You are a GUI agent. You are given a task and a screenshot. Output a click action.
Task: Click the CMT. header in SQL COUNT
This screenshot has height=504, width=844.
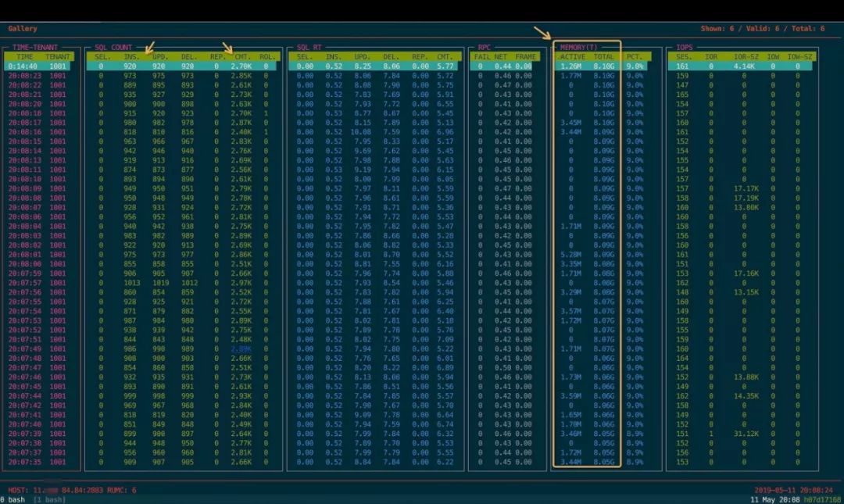pyautogui.click(x=243, y=56)
